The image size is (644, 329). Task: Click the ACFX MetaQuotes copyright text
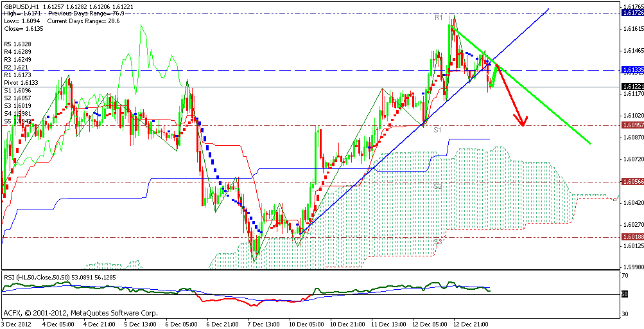[x=80, y=314]
